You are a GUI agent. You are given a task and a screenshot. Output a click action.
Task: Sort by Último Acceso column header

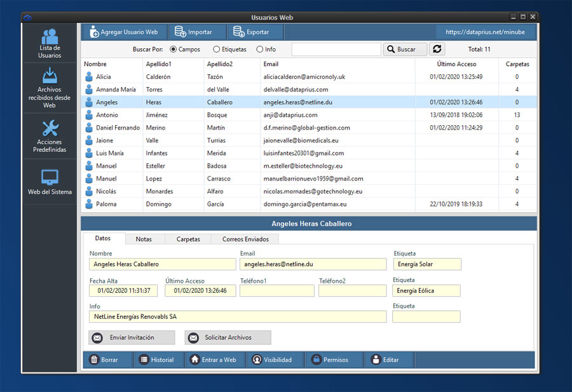456,64
